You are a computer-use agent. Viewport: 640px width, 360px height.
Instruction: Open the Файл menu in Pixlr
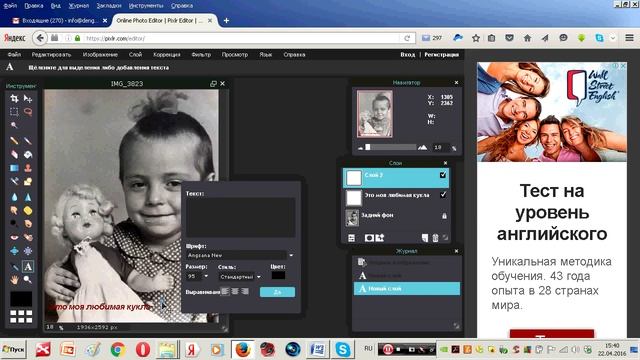point(14,55)
